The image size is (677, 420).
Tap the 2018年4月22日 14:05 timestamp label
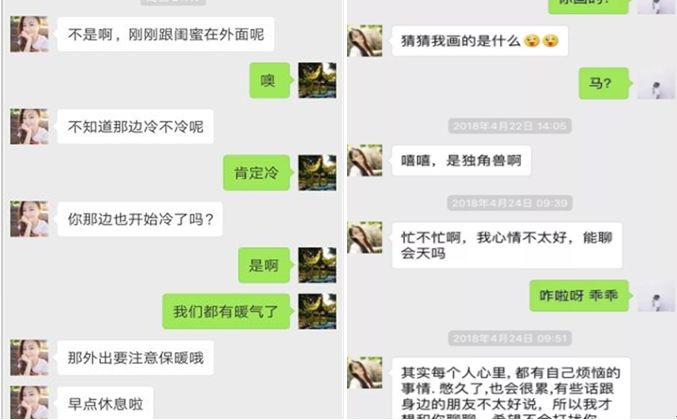pyautogui.click(x=509, y=126)
